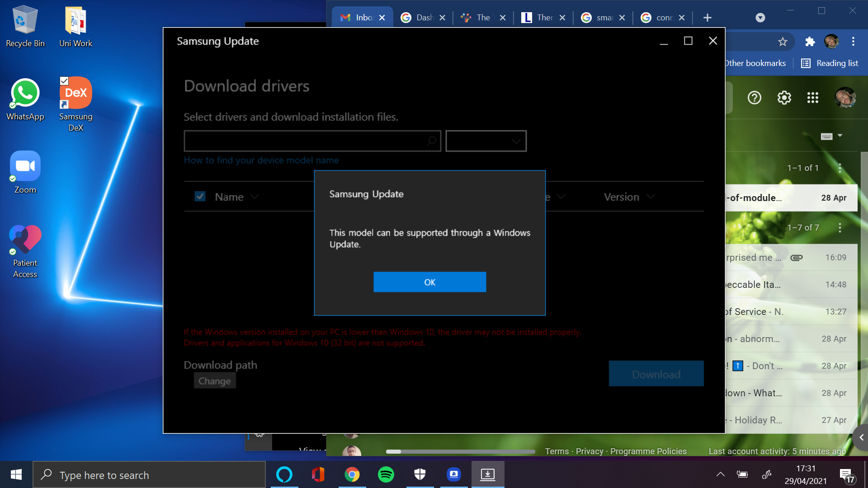Toggle the Name column select-all checkbox

(199, 196)
